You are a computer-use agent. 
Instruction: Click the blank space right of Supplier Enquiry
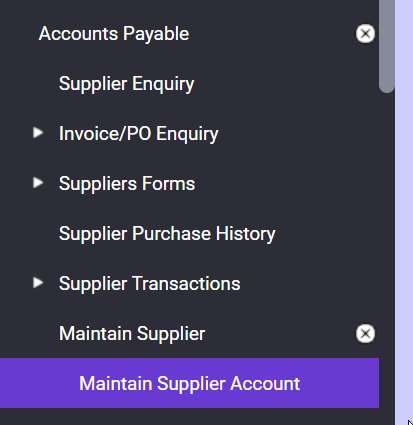click(287, 84)
